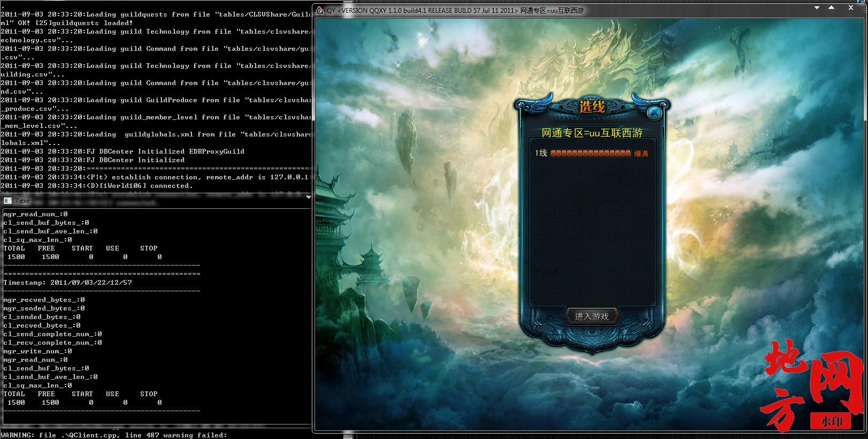Click the cl_send_complete_num_:0 line

pos(52,334)
